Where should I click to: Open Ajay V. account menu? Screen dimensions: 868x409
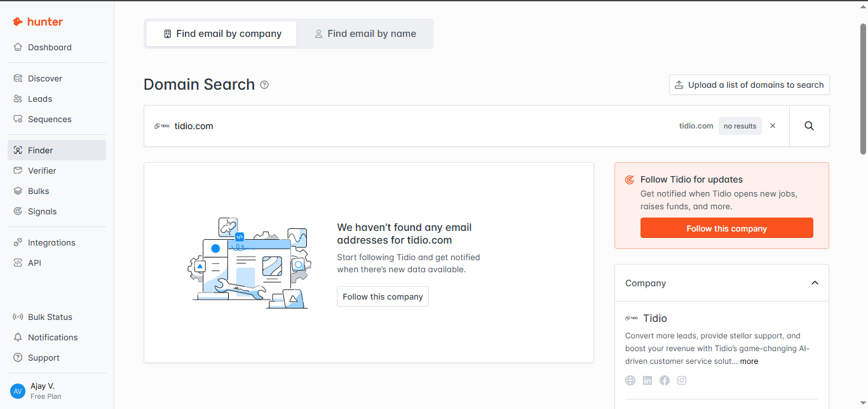[x=57, y=391]
